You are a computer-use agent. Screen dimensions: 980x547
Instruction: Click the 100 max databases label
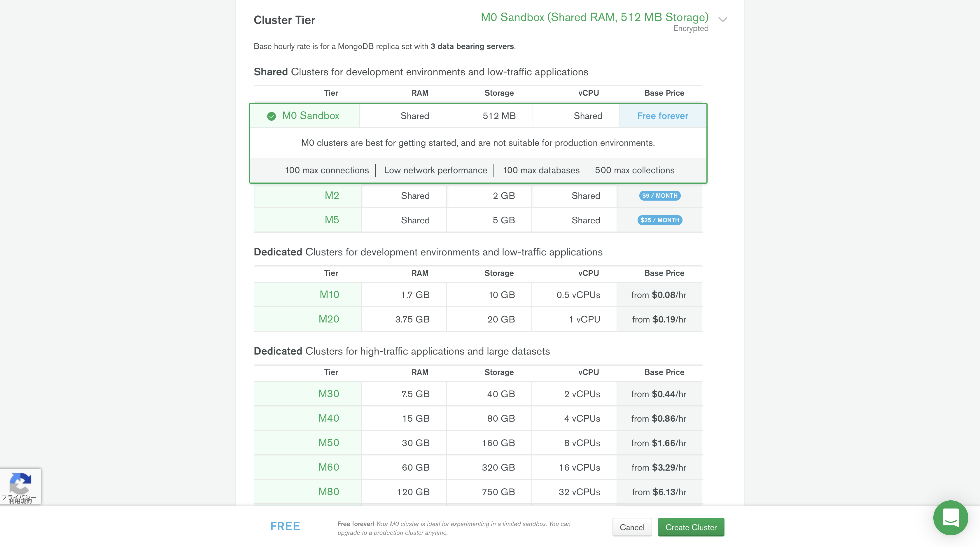coord(541,170)
